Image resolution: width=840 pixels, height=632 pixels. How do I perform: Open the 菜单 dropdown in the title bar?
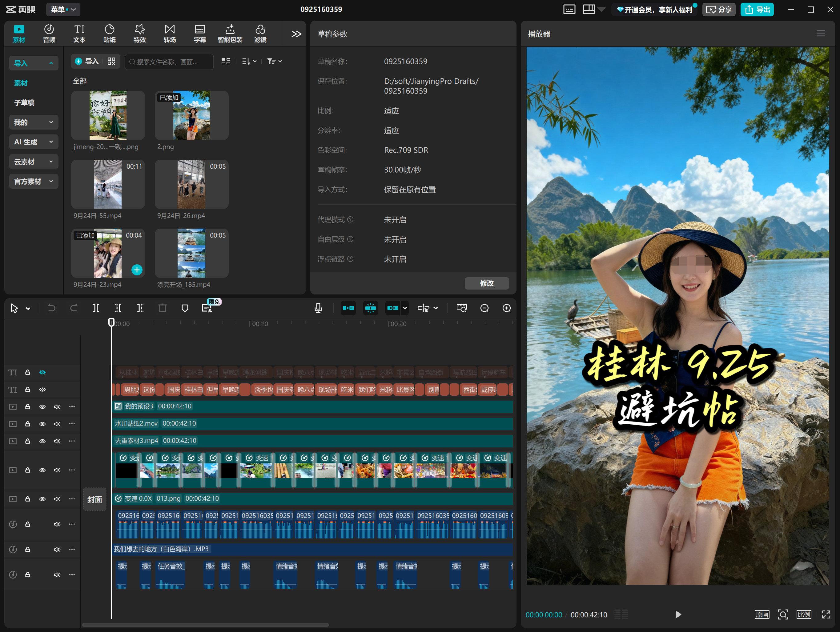pos(63,10)
